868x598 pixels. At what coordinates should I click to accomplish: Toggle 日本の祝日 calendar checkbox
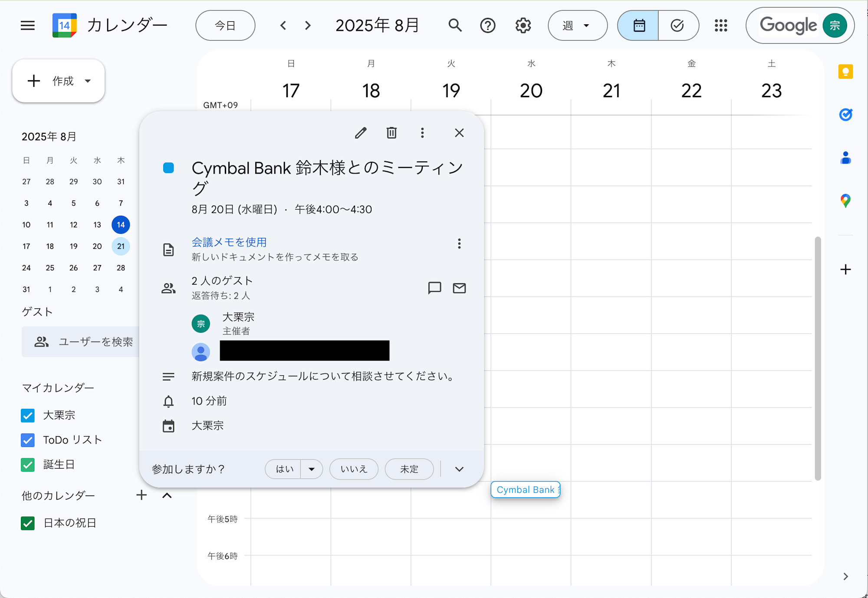point(28,523)
